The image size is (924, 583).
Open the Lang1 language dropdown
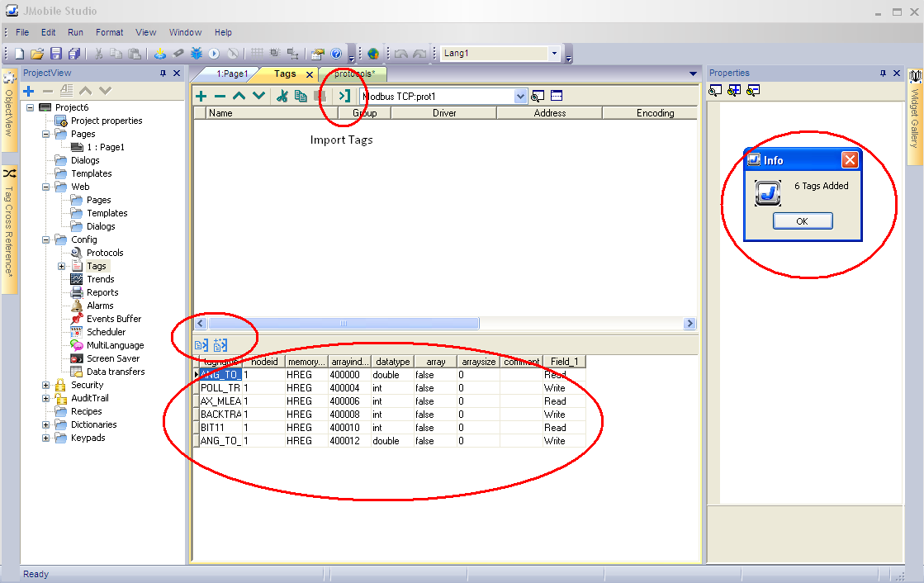coord(554,54)
